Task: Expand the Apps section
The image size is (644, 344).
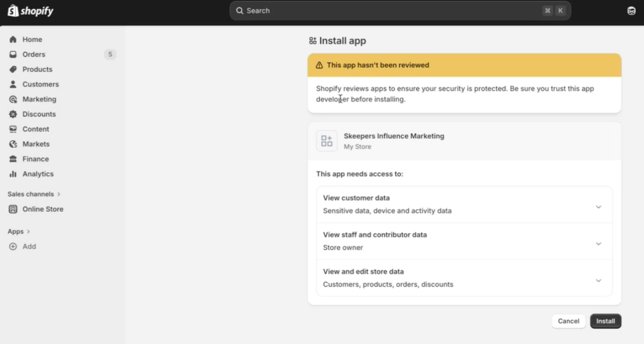Action: [19, 231]
